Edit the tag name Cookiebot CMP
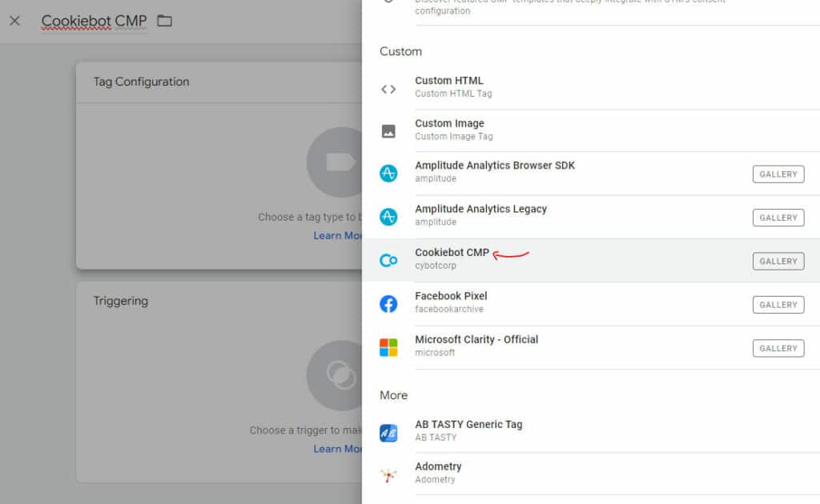820x504 pixels. click(94, 21)
